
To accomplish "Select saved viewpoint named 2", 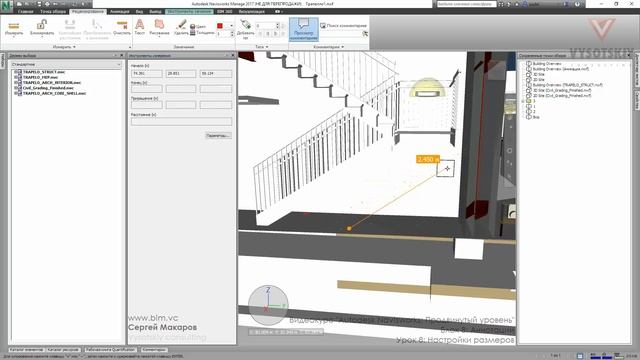I will 534,111.
